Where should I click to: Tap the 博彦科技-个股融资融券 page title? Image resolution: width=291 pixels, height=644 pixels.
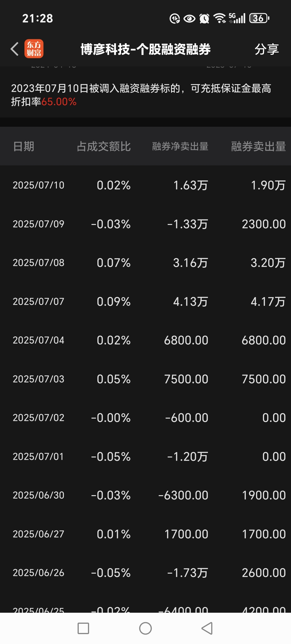point(145,49)
